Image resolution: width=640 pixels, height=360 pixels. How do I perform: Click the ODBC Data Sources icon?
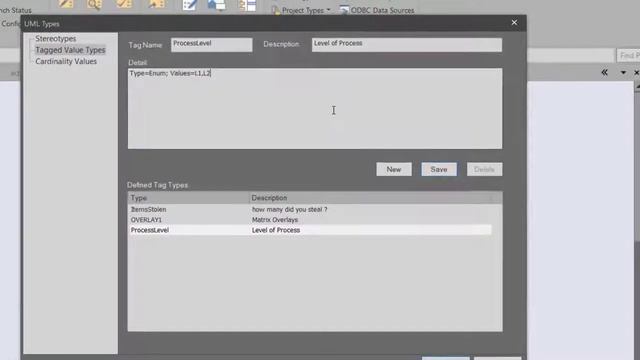click(x=344, y=10)
